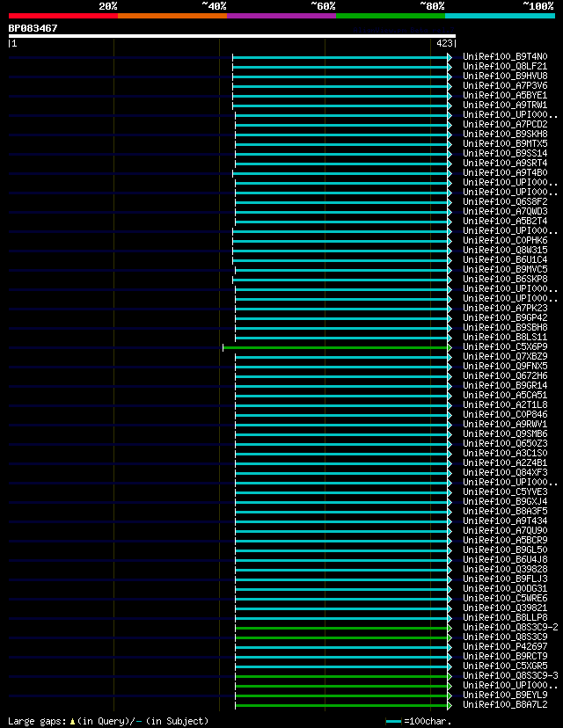Open hit UniRef100_Q9SMB6
The width and height of the screenshot is (563, 728).
click(x=505, y=434)
